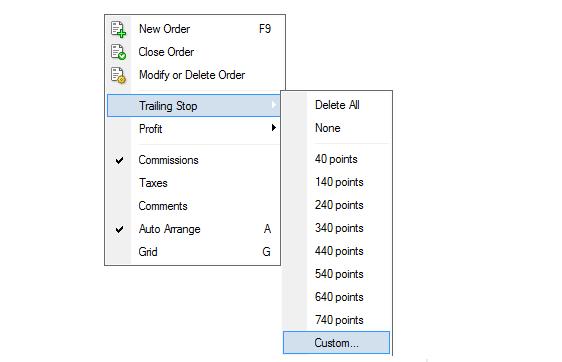The width and height of the screenshot is (562, 362).
Task: Expand the Profit submenu arrow
Action: 274,128
